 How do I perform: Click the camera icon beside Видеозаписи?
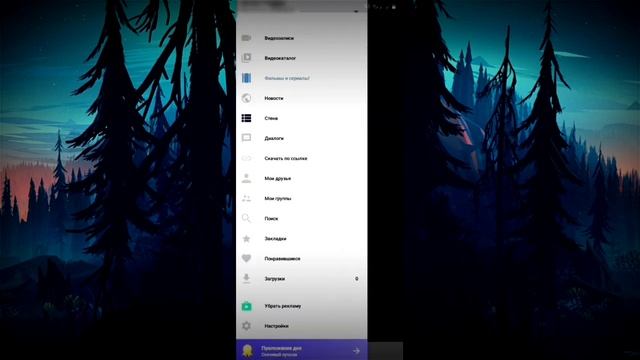coord(246,38)
